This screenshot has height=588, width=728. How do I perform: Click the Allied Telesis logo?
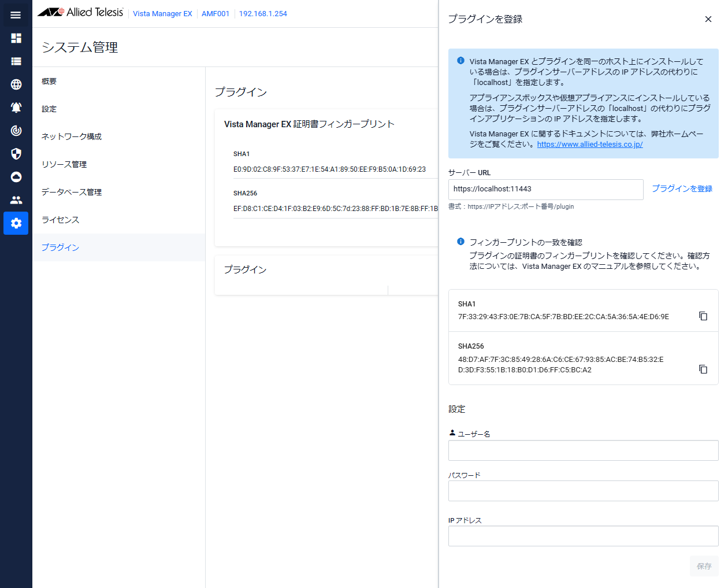pyautogui.click(x=80, y=12)
